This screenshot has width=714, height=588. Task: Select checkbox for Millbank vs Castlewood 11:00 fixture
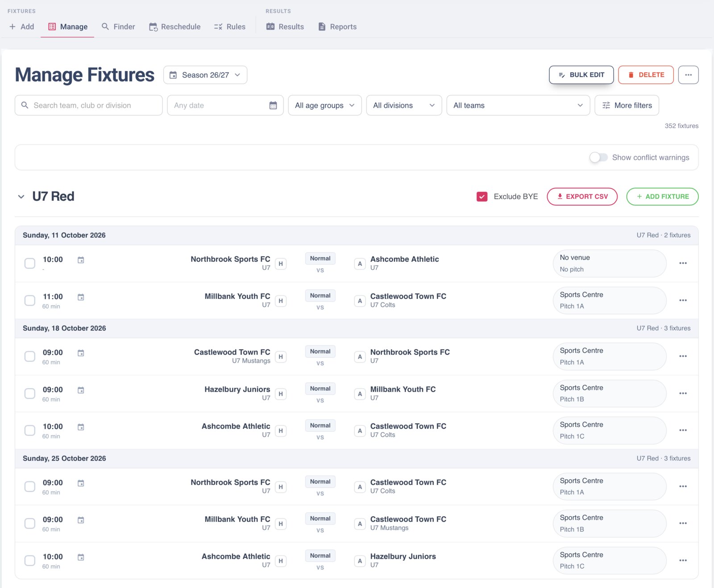click(x=30, y=300)
